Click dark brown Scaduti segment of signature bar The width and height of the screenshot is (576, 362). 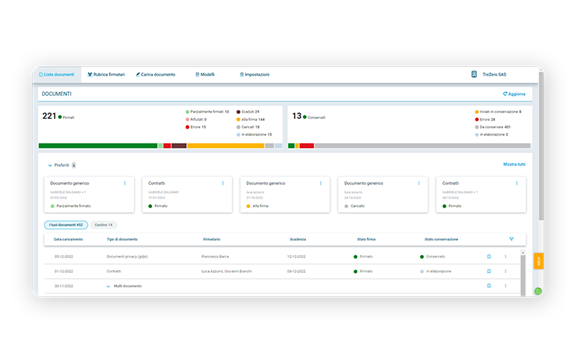179,146
